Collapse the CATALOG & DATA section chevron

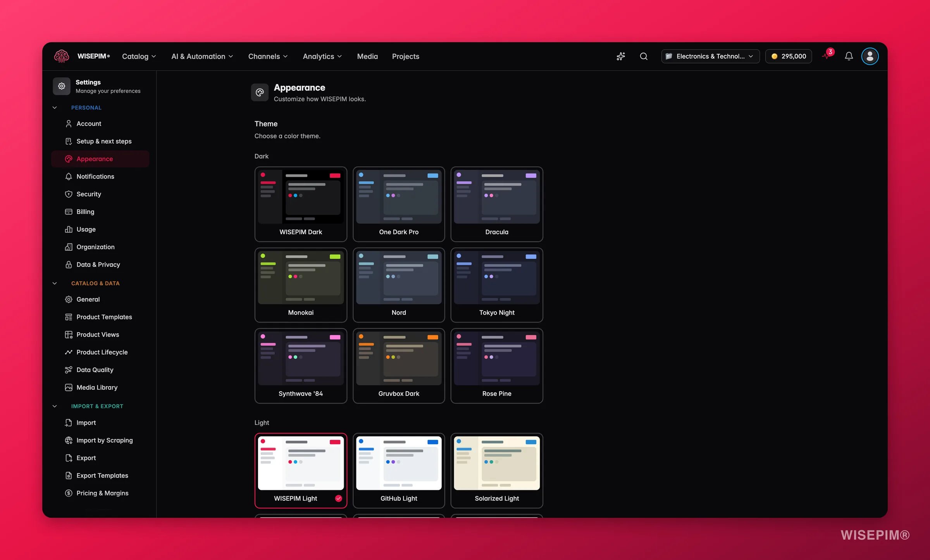55,283
